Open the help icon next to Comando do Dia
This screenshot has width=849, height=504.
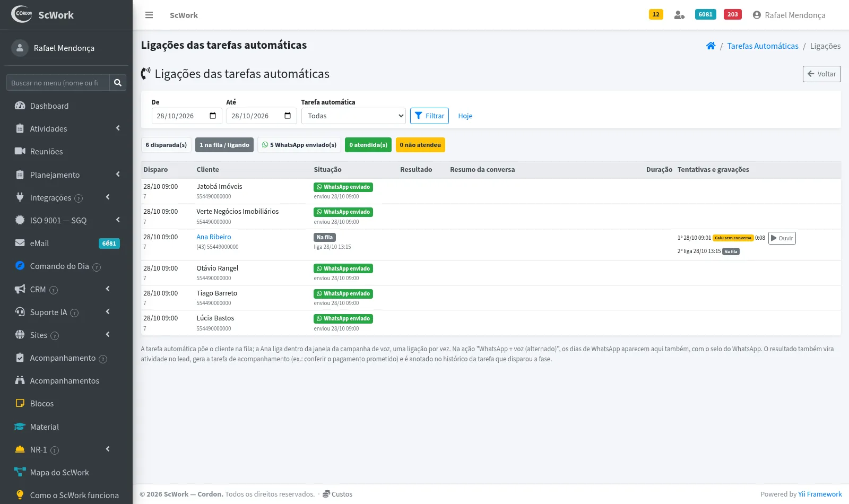pyautogui.click(x=97, y=267)
